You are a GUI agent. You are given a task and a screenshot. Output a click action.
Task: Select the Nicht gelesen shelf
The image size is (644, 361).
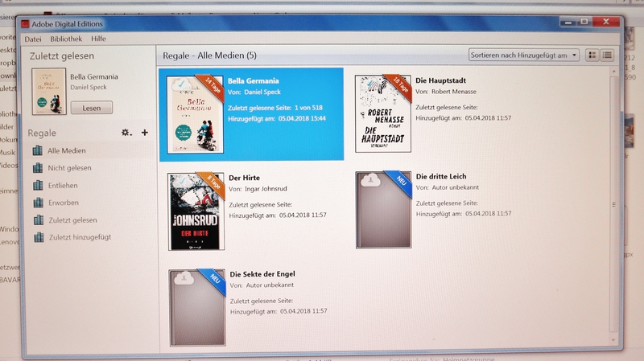69,168
